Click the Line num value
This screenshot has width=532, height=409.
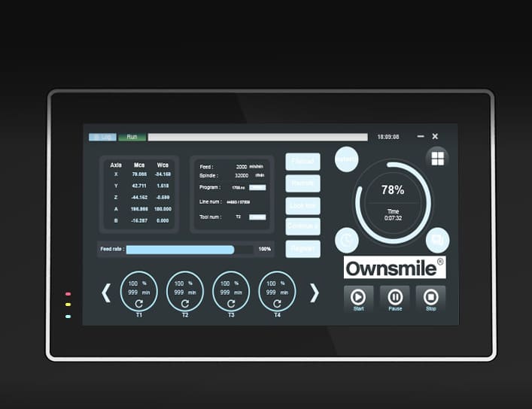click(239, 202)
